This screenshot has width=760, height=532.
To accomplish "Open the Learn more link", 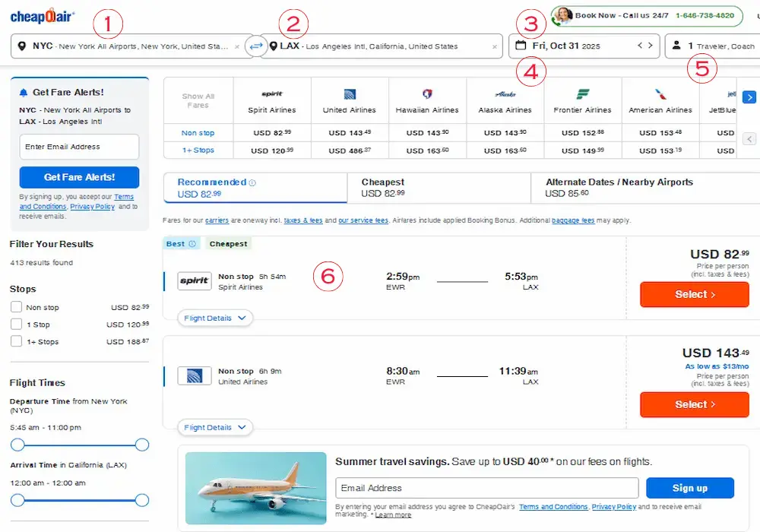I will point(393,515).
